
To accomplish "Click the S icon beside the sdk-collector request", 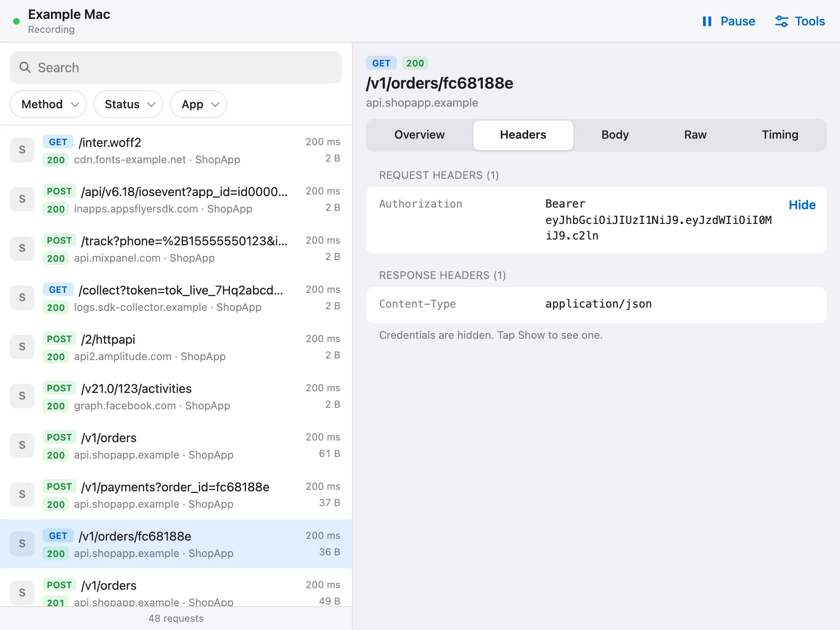I will (22, 298).
